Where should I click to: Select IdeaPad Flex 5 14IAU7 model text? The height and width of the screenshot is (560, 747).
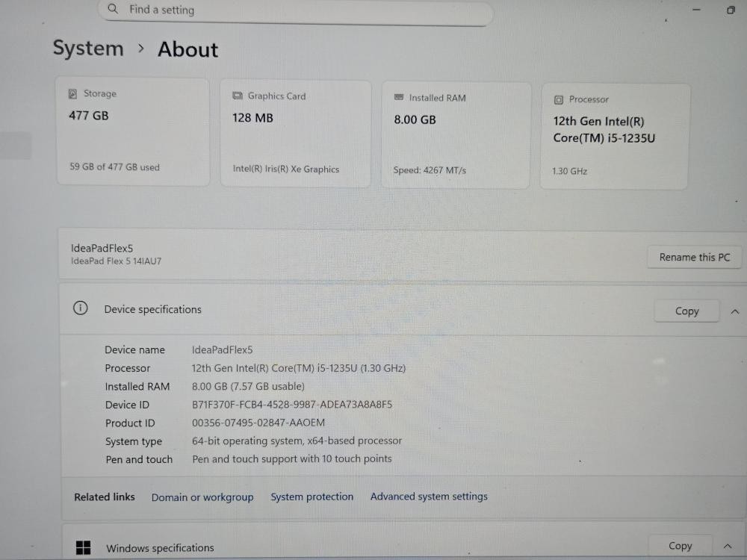coord(117,261)
